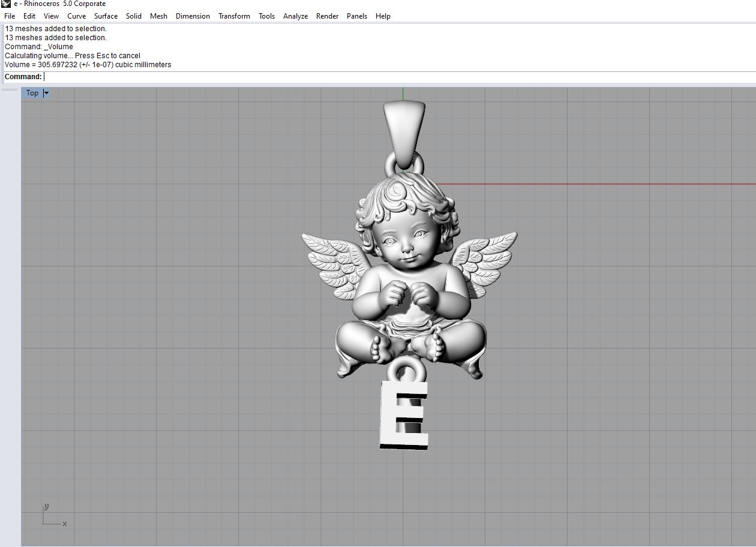Select the cherub angel mesh

409,276
